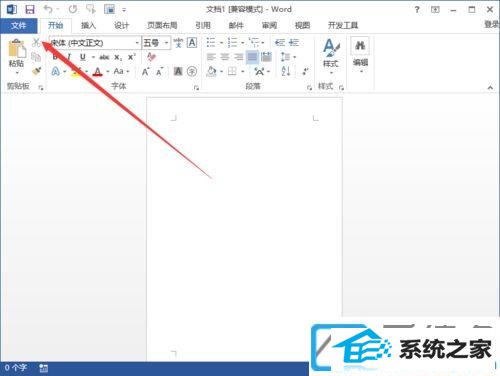Expand the Styles 样式 gallery

(x=331, y=56)
